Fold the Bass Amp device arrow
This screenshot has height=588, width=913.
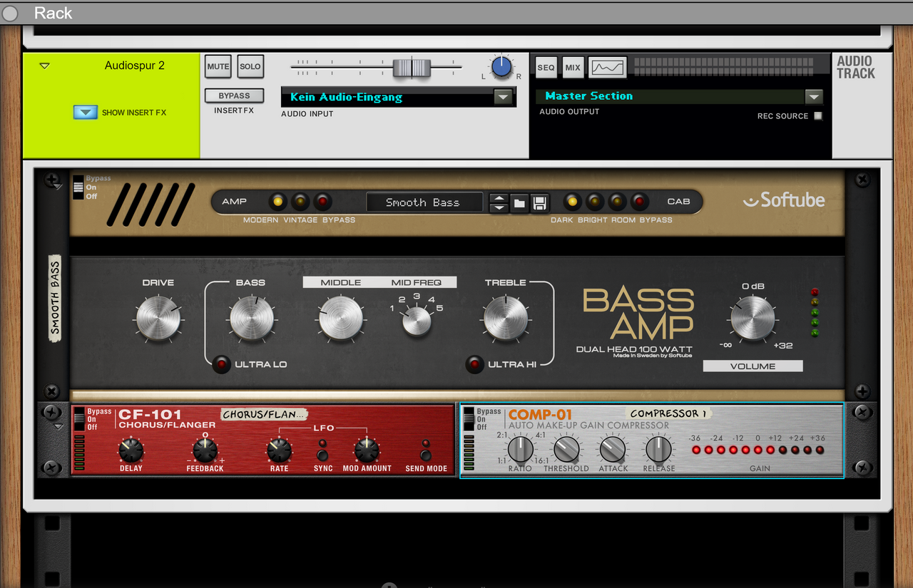click(58, 187)
